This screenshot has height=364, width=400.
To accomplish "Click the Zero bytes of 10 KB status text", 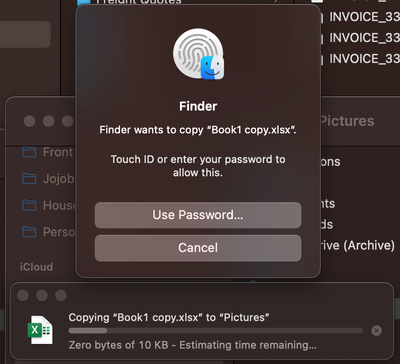I will click(193, 345).
